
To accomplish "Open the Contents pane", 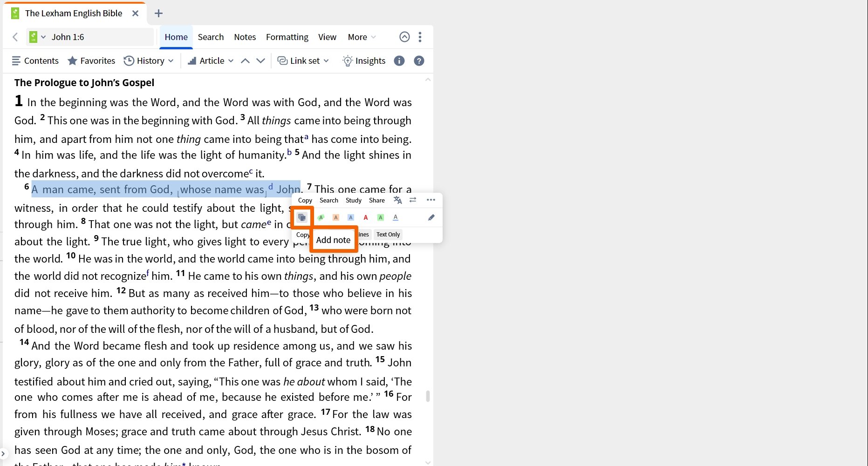I will 35,61.
